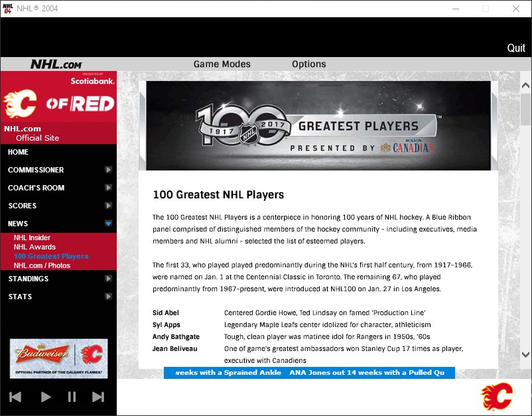Expand the Standings submenu arrow
532x416 pixels.
(108, 279)
